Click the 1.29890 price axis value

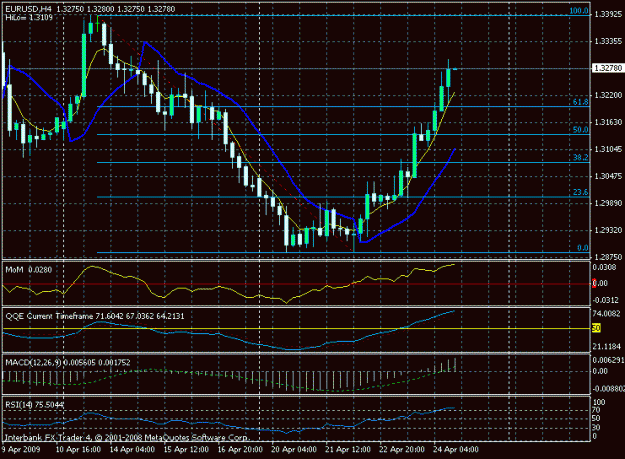pos(608,203)
